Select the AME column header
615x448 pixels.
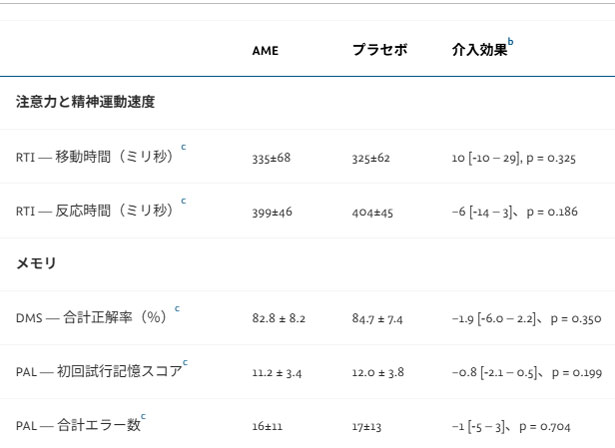[265, 50]
